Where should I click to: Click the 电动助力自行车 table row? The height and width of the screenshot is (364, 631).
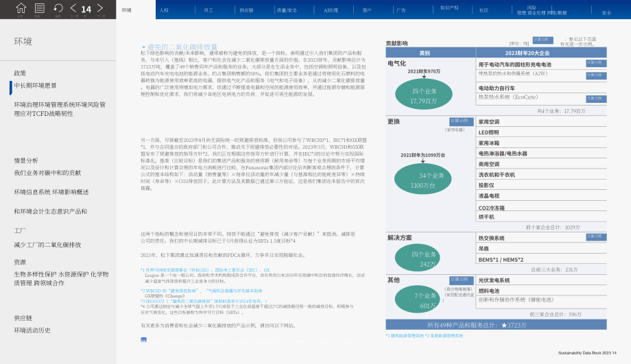tap(541, 88)
